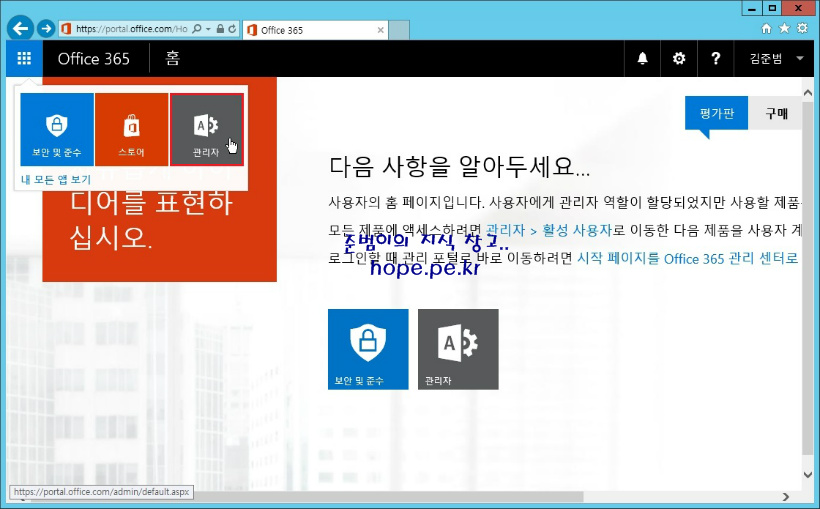Image resolution: width=820 pixels, height=509 pixels.
Task: Click the 시작 페이지를 Office 365 관리 센터로 link
Action: point(687,258)
